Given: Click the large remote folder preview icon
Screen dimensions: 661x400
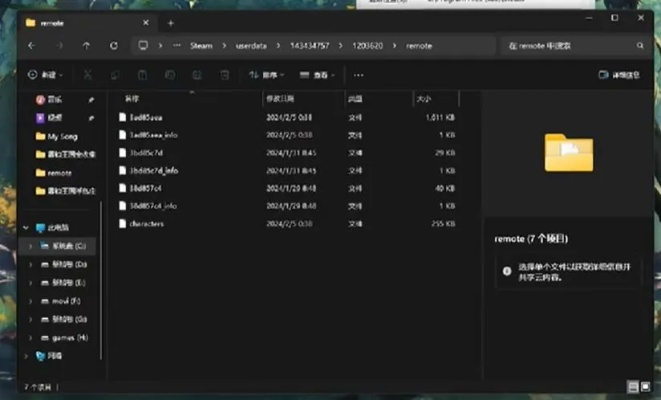Looking at the screenshot, I should (568, 153).
